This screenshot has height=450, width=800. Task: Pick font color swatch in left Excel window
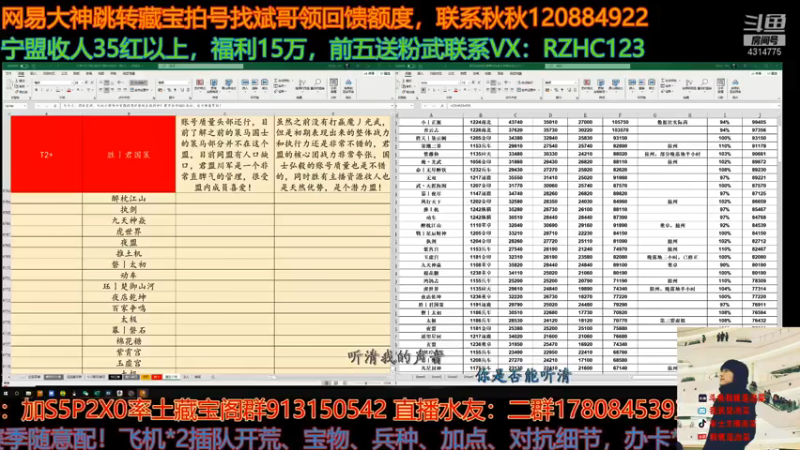[78, 90]
